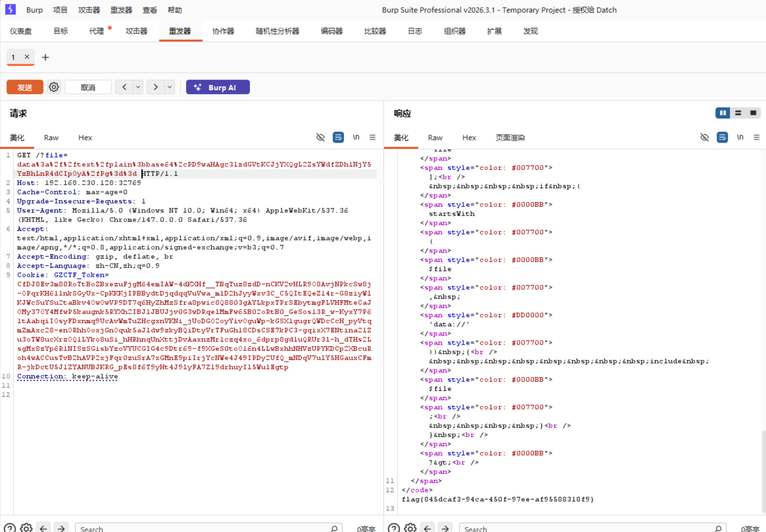The height and width of the screenshot is (532, 766).
Task: Open the Burp menu
Action: (34, 10)
